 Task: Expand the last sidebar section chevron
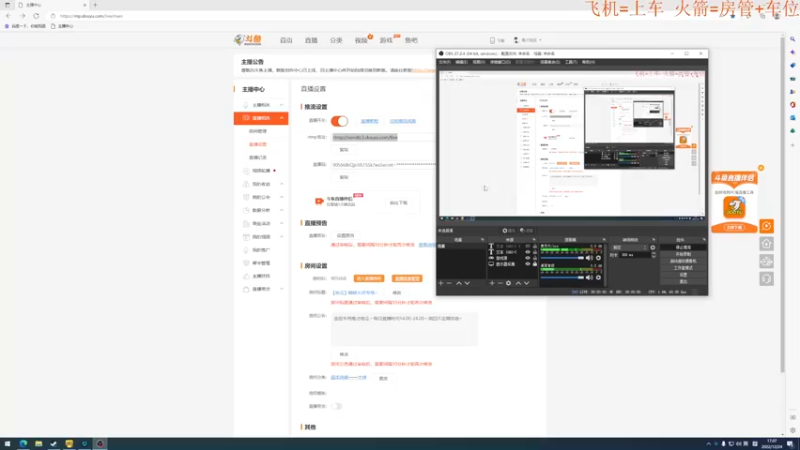coord(282,289)
